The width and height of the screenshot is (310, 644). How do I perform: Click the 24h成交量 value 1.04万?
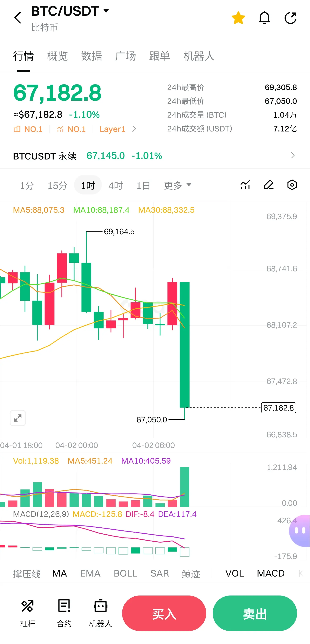(285, 115)
